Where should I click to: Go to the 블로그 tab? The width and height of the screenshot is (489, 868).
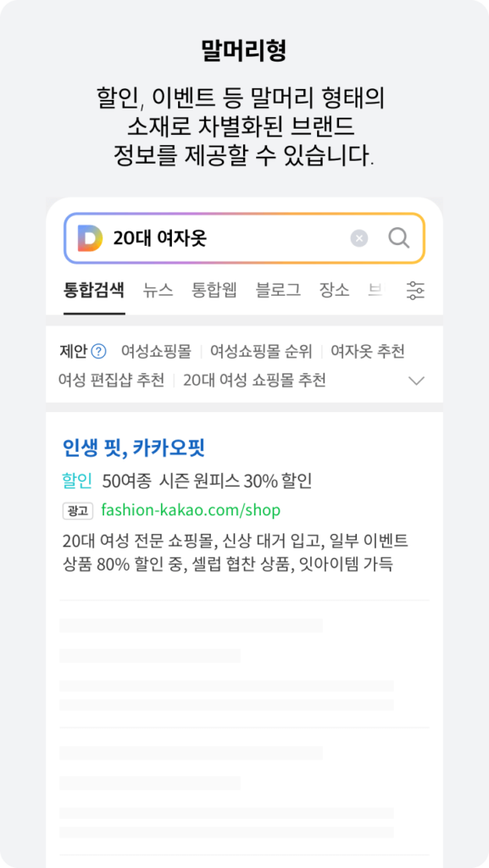pyautogui.click(x=278, y=290)
